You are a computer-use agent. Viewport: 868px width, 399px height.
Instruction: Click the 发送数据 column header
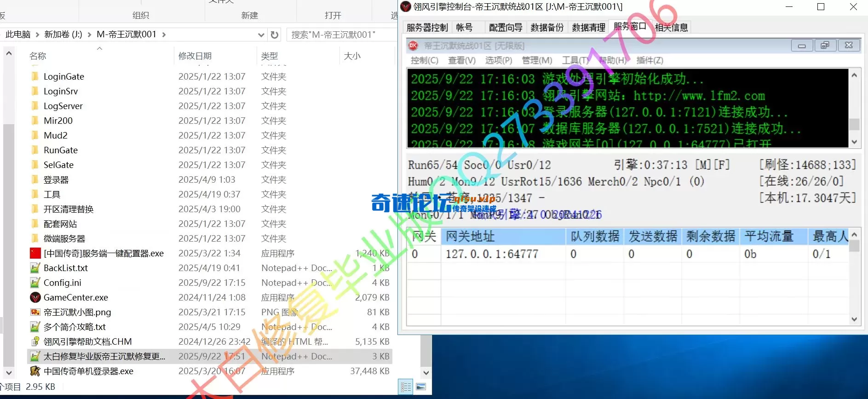click(x=653, y=237)
